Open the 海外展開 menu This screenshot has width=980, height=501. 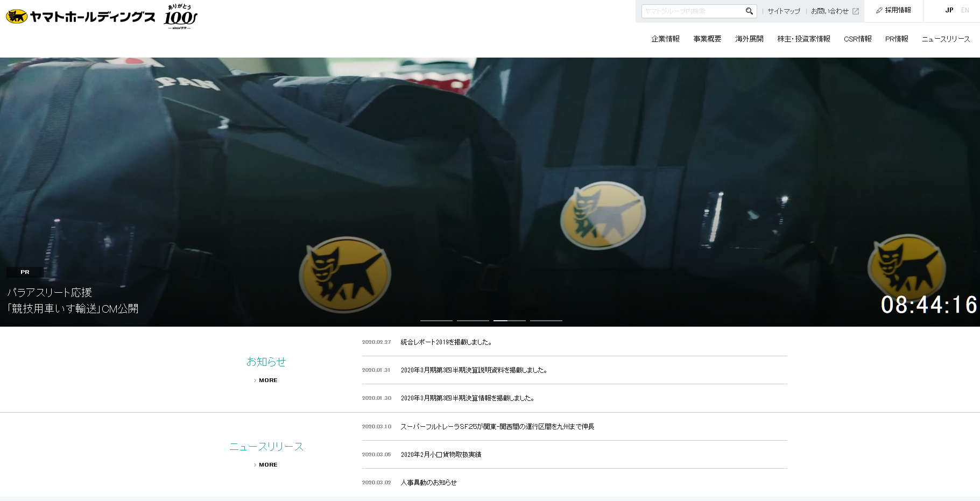[749, 38]
